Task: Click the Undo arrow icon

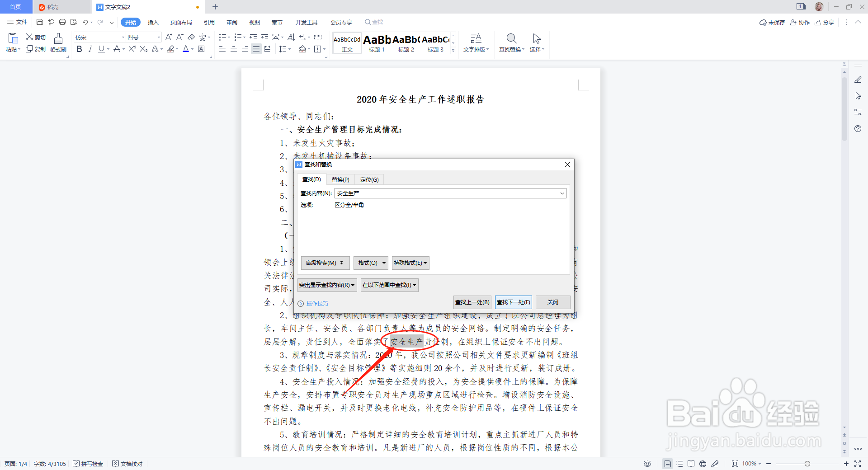Action: [x=85, y=22]
